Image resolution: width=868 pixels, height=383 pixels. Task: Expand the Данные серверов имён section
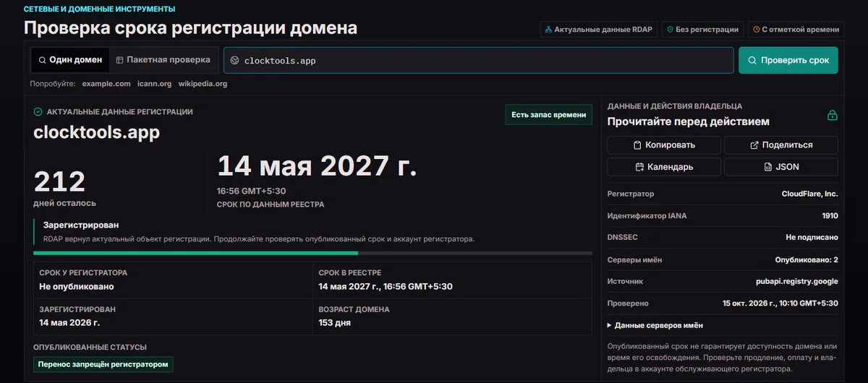[x=655, y=325]
